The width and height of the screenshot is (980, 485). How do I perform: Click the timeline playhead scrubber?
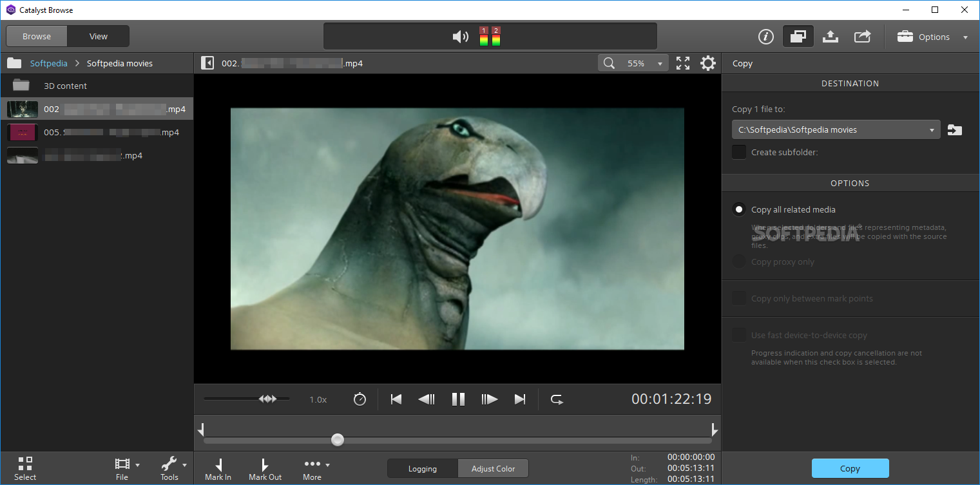(338, 440)
